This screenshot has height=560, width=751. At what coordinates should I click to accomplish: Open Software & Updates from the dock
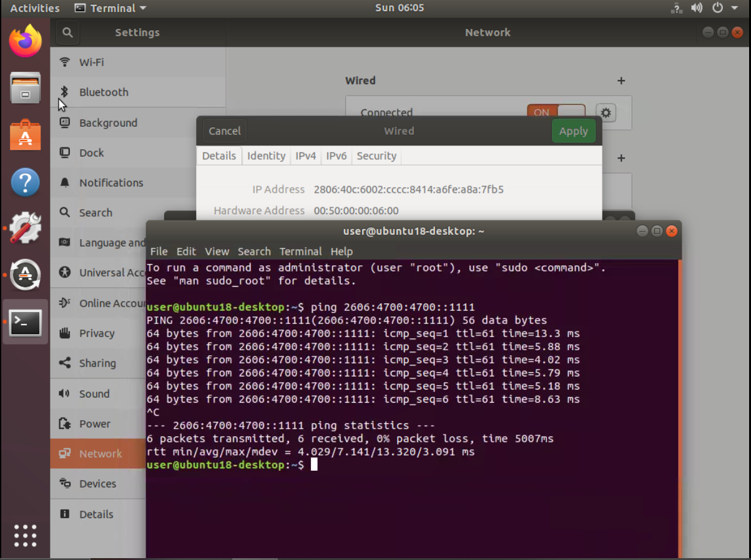click(25, 228)
